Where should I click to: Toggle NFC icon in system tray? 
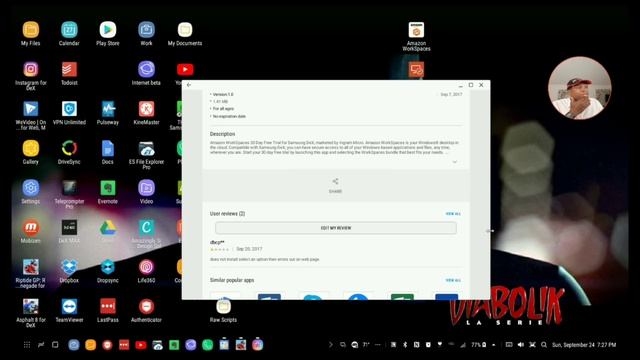416,345
